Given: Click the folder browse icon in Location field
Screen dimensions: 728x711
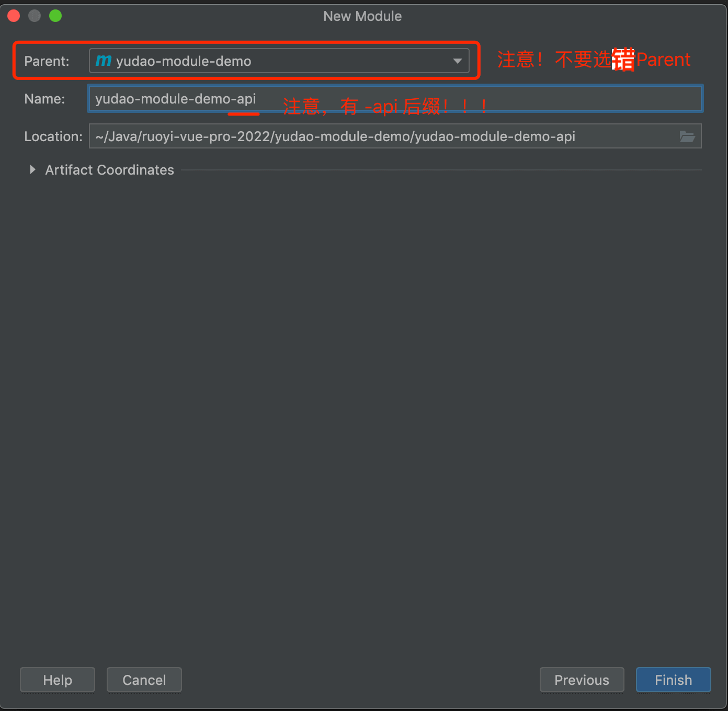Looking at the screenshot, I should [687, 136].
